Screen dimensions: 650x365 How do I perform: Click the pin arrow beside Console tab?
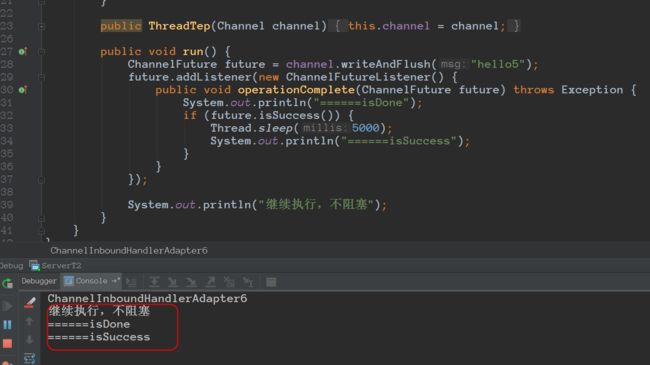(x=116, y=281)
